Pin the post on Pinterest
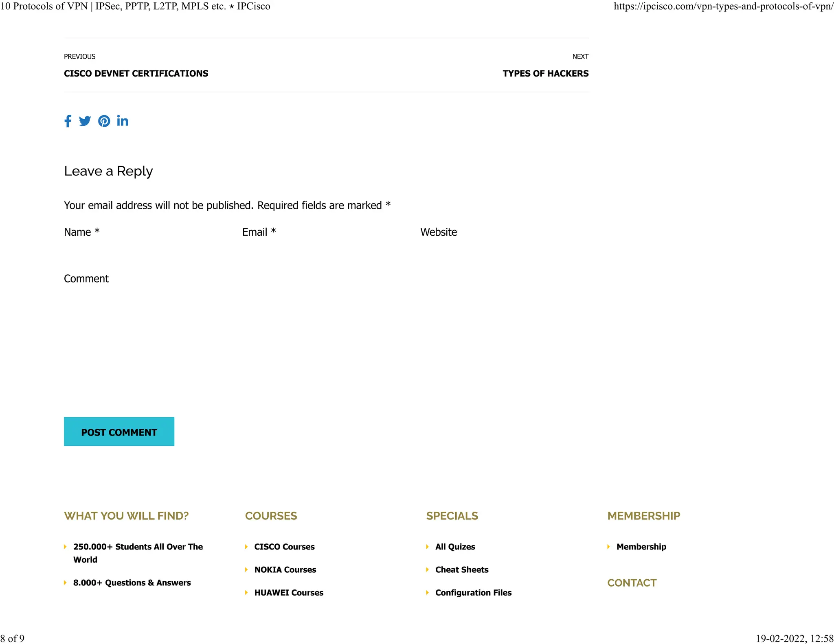The width and height of the screenshot is (834, 644). point(104,121)
